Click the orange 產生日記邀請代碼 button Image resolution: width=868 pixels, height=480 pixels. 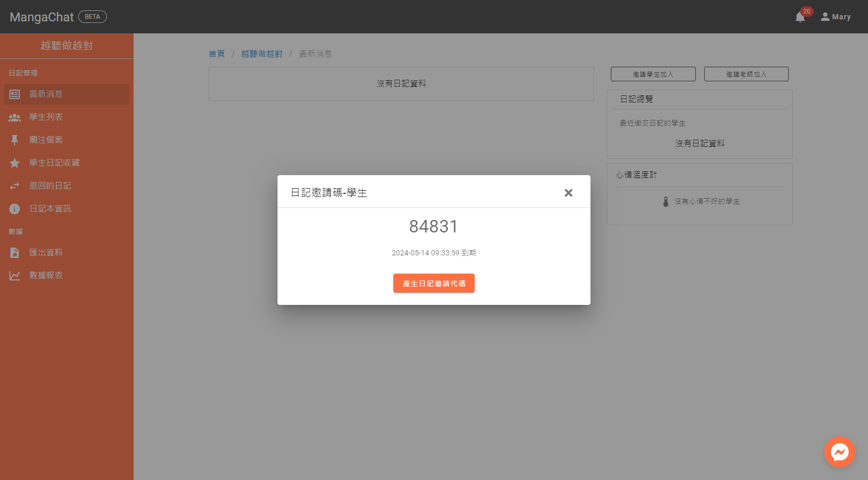433,284
